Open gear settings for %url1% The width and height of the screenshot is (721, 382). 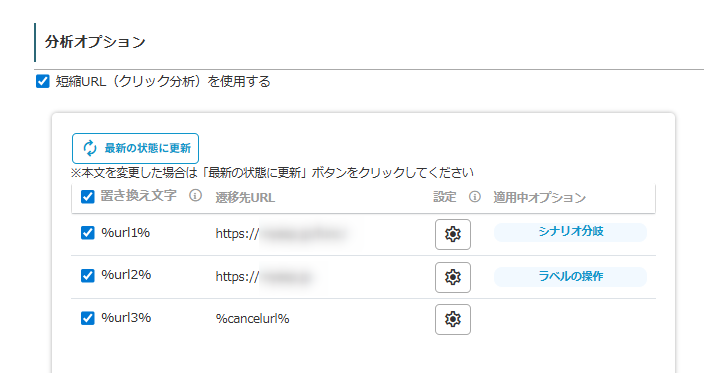(x=452, y=234)
